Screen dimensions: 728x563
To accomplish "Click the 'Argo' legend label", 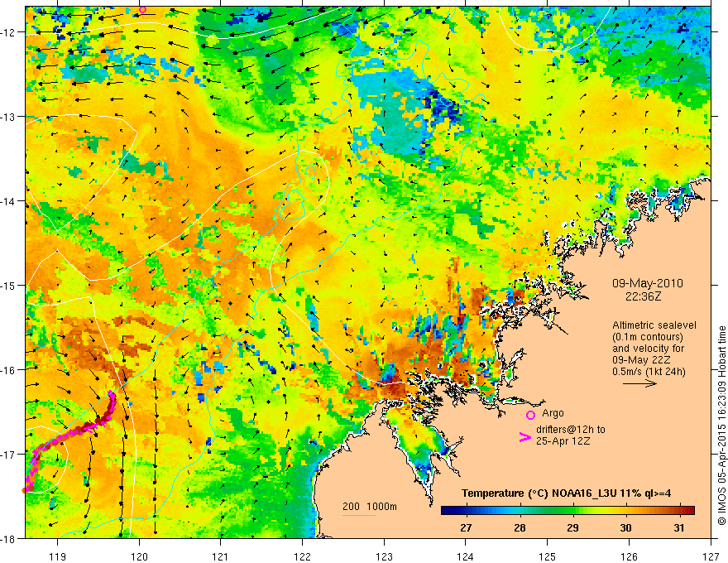I will pyautogui.click(x=553, y=413).
